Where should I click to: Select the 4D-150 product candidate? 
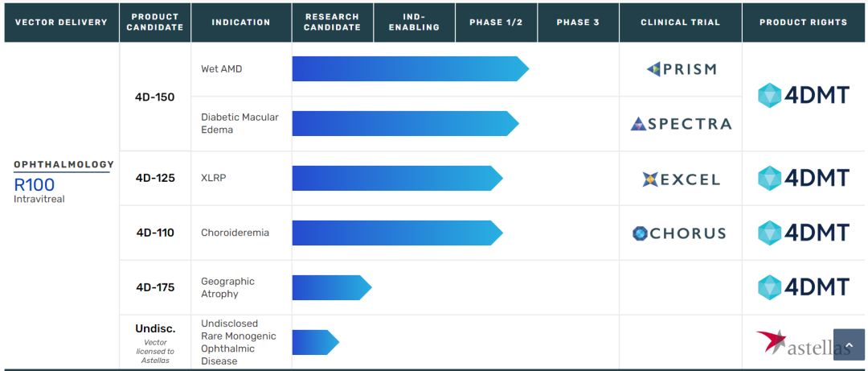tap(155, 97)
